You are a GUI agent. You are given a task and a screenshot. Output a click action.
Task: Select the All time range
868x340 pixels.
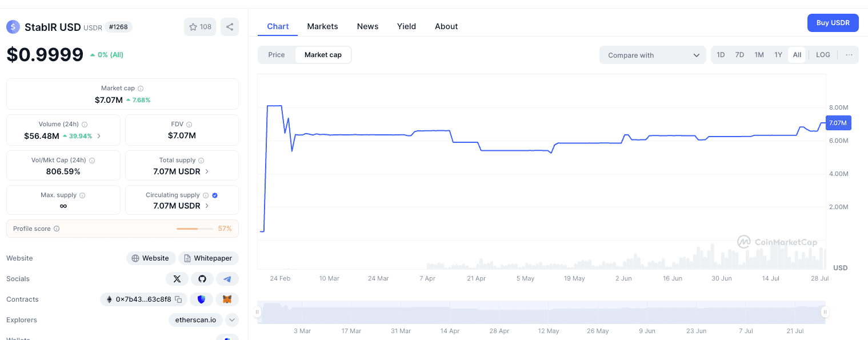(797, 55)
